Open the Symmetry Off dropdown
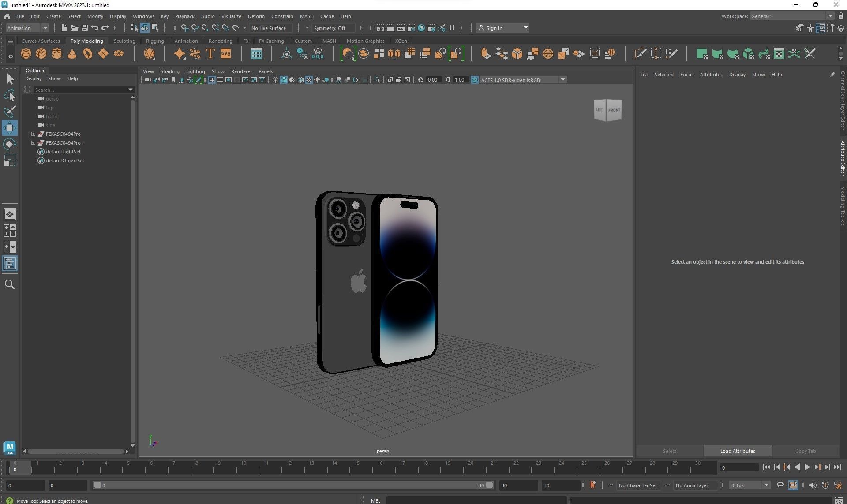The height and width of the screenshot is (504, 847). (x=334, y=28)
